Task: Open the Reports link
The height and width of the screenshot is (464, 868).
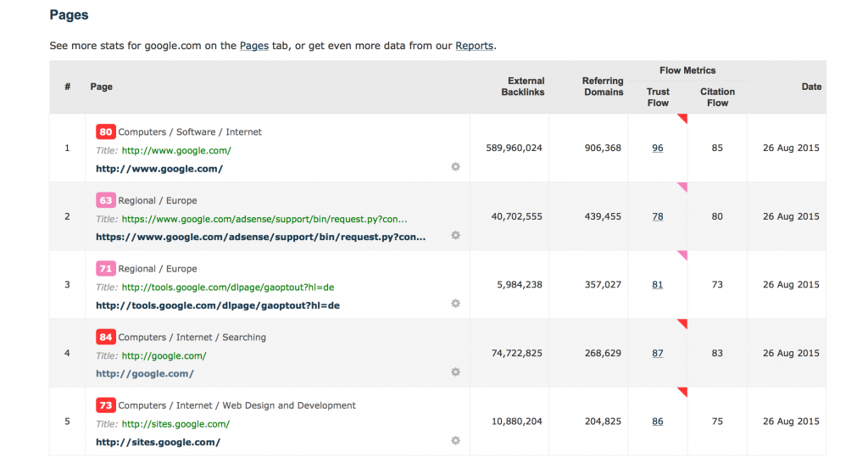Action: [x=475, y=46]
